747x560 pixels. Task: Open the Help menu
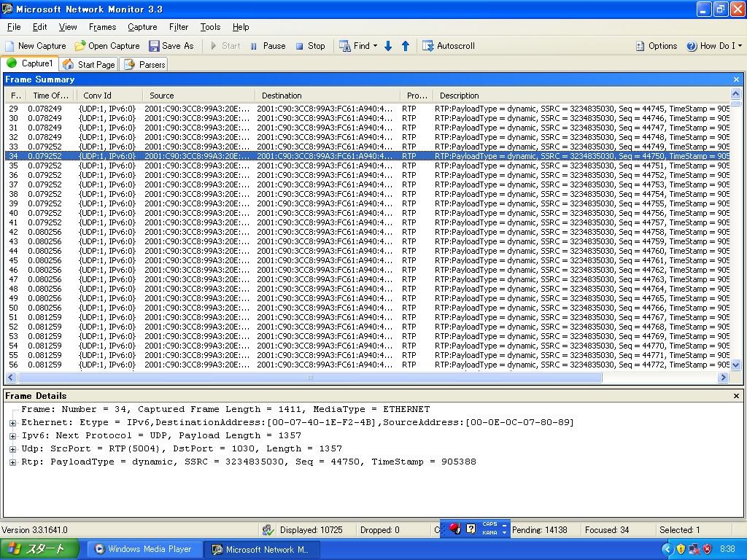[x=241, y=27]
